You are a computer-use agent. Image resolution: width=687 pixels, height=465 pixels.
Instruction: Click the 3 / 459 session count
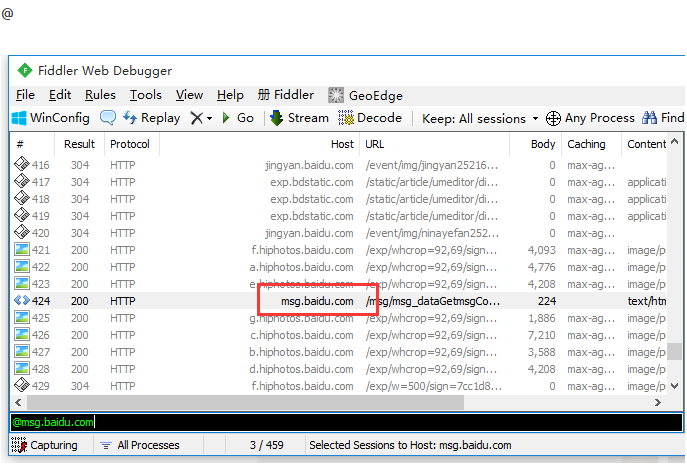(266, 445)
